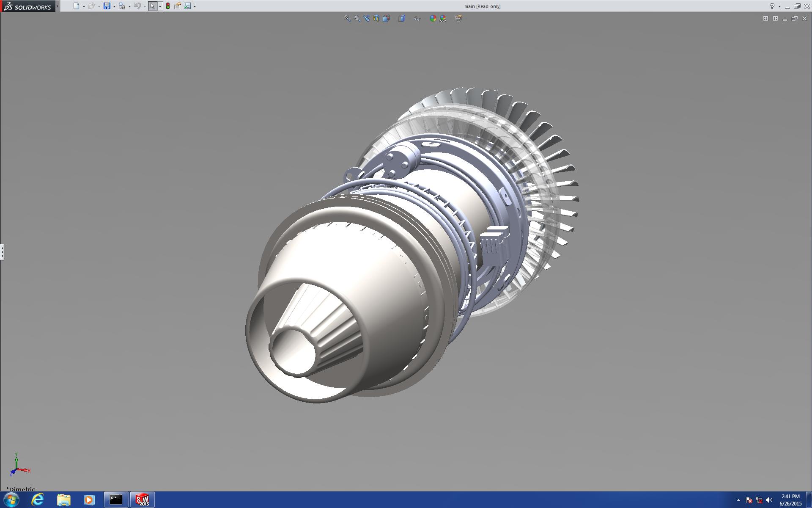Click the Apply Scene icon

(443, 18)
